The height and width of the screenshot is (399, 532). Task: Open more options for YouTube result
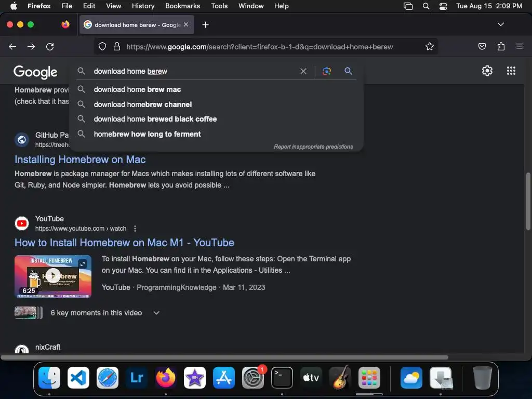[x=135, y=229]
